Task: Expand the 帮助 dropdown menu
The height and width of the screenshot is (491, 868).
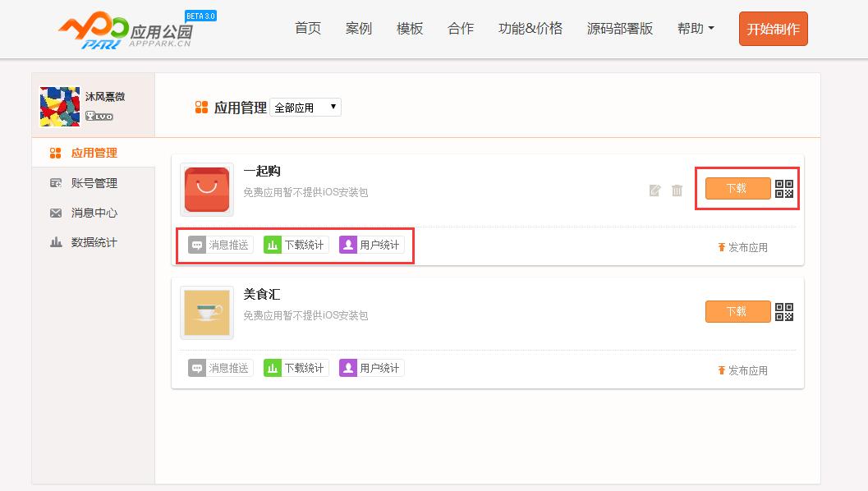Action: (x=696, y=29)
